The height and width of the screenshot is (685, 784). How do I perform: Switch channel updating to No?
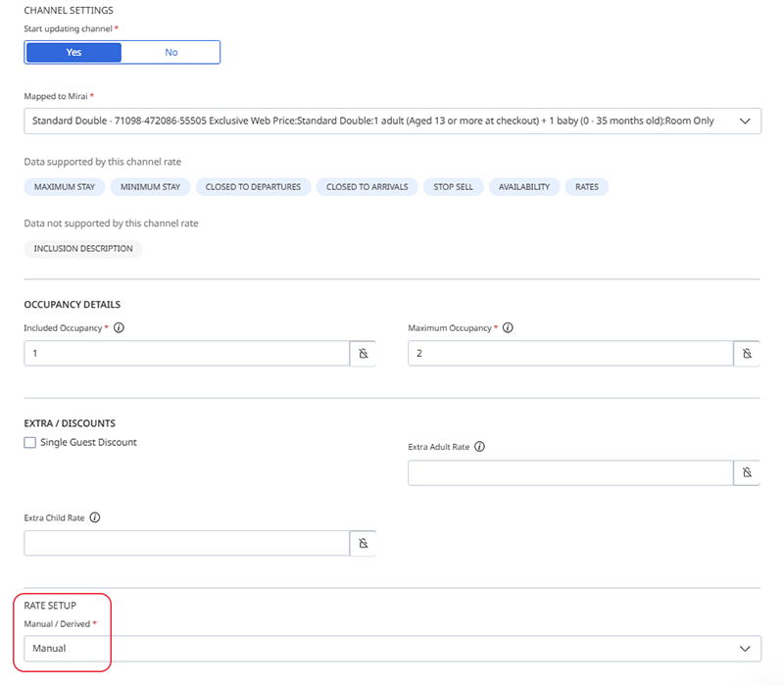(171, 51)
